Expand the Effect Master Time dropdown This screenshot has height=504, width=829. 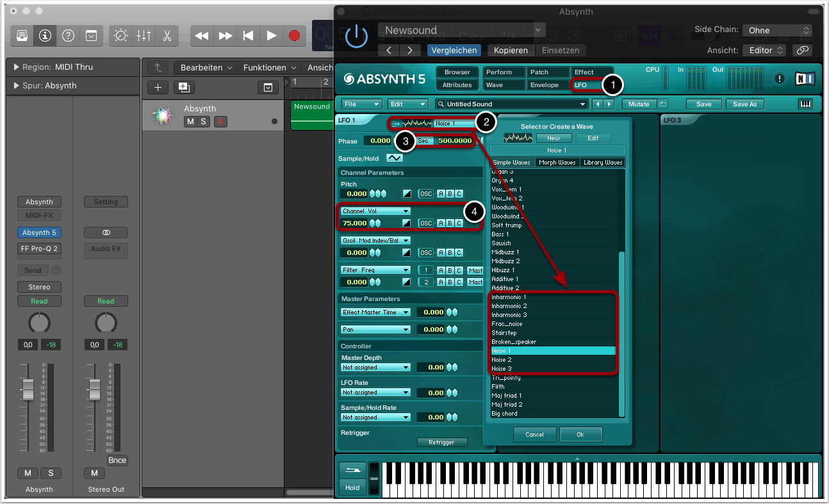point(375,313)
